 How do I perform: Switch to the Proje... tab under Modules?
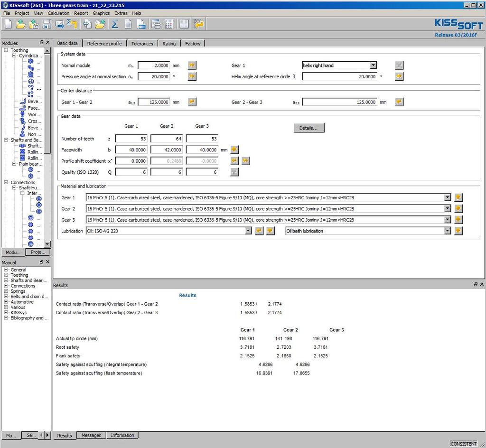(x=38, y=252)
